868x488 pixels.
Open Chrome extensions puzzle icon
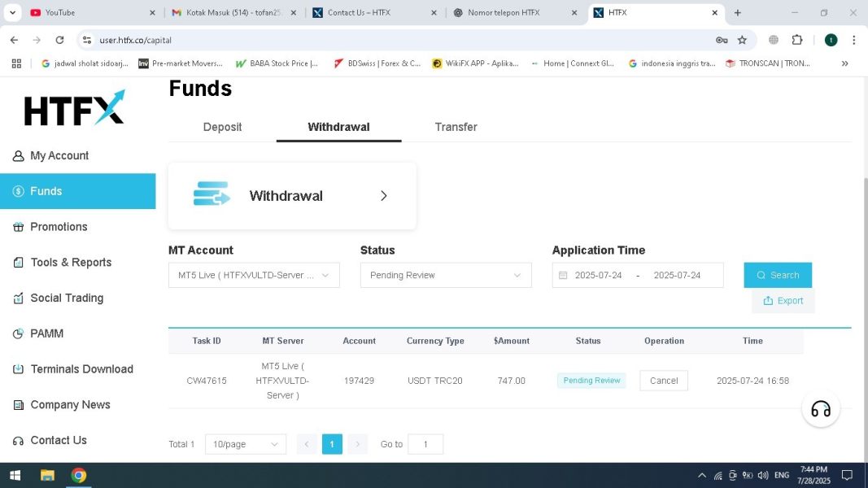click(797, 40)
